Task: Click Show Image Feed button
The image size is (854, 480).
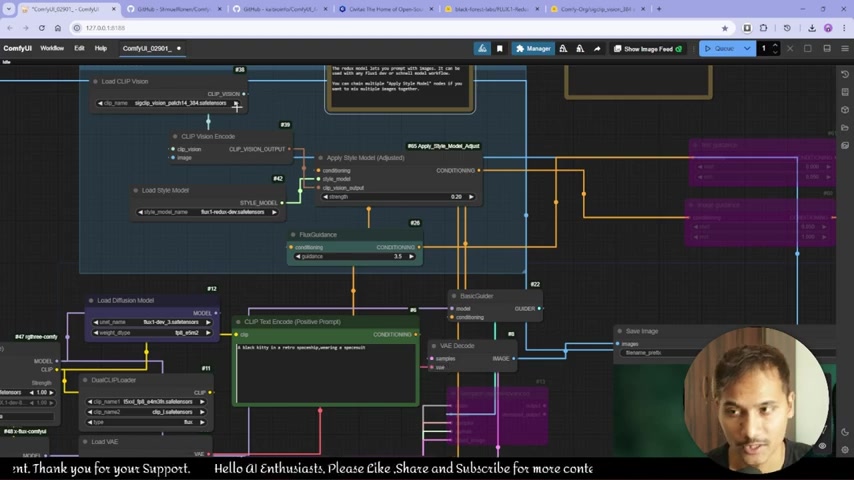Action: 647,48
